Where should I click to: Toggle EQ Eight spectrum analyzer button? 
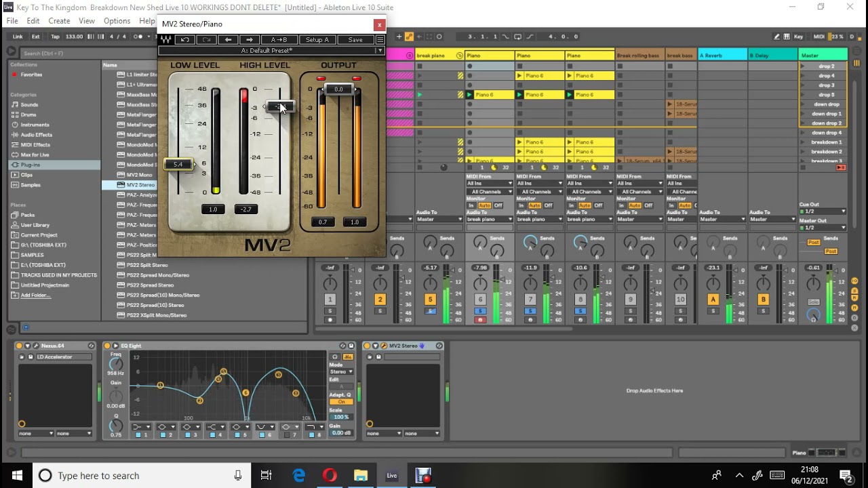[x=348, y=357]
